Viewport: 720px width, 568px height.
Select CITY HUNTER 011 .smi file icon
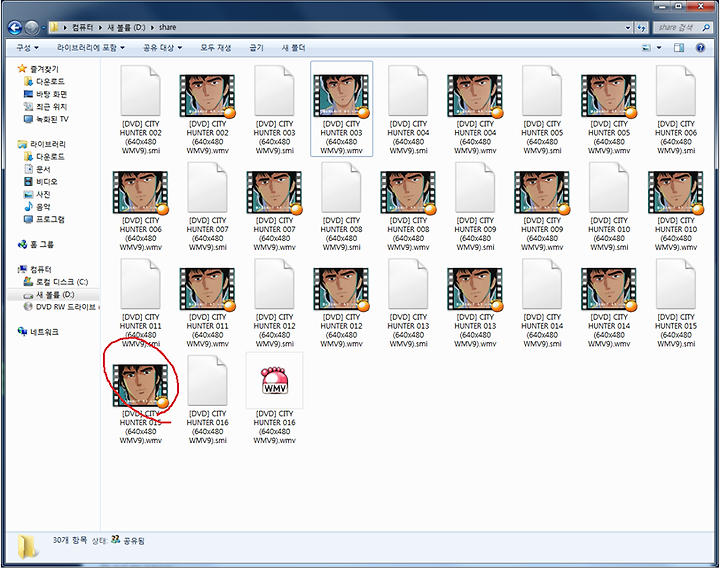tap(141, 284)
